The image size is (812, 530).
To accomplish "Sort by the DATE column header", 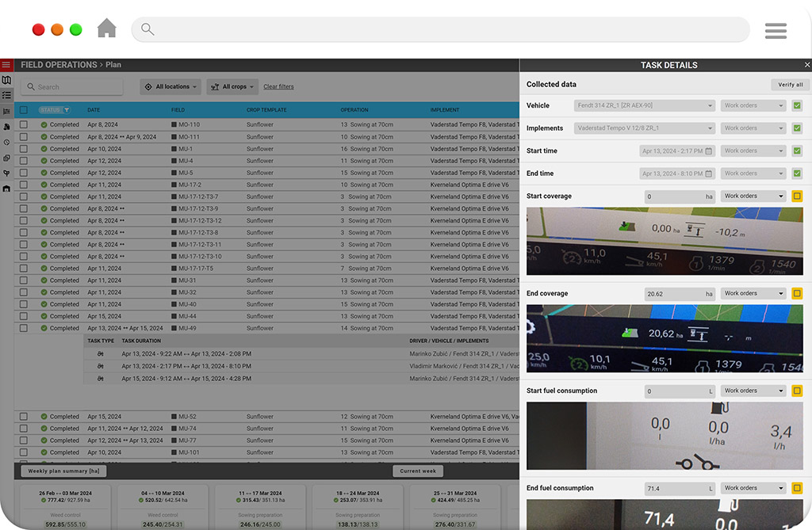I will [x=94, y=110].
